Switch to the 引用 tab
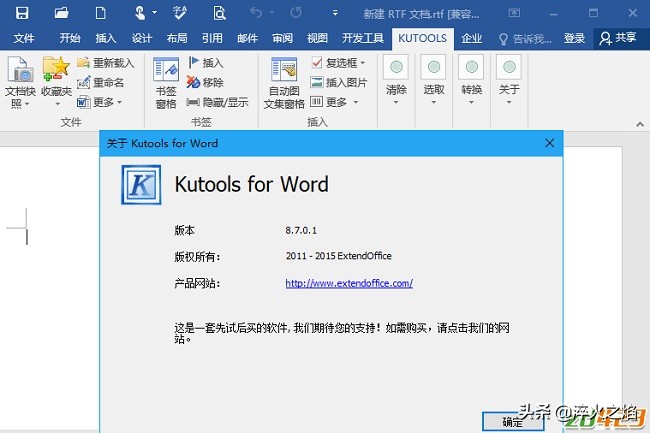 coord(212,39)
